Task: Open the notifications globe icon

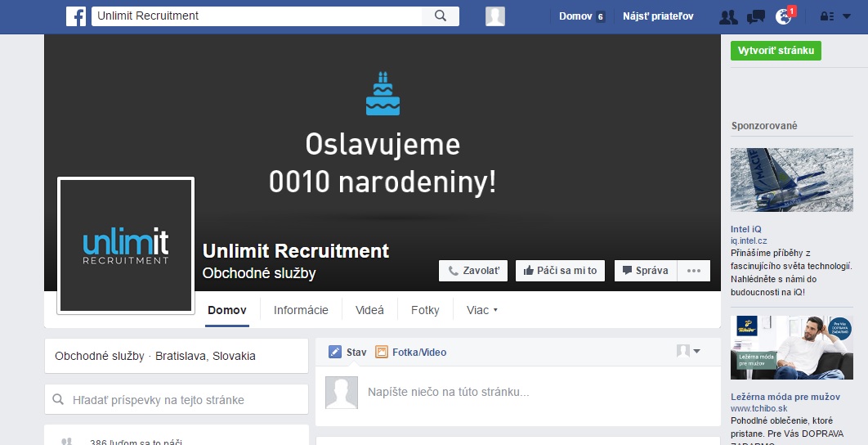Action: pos(784,16)
